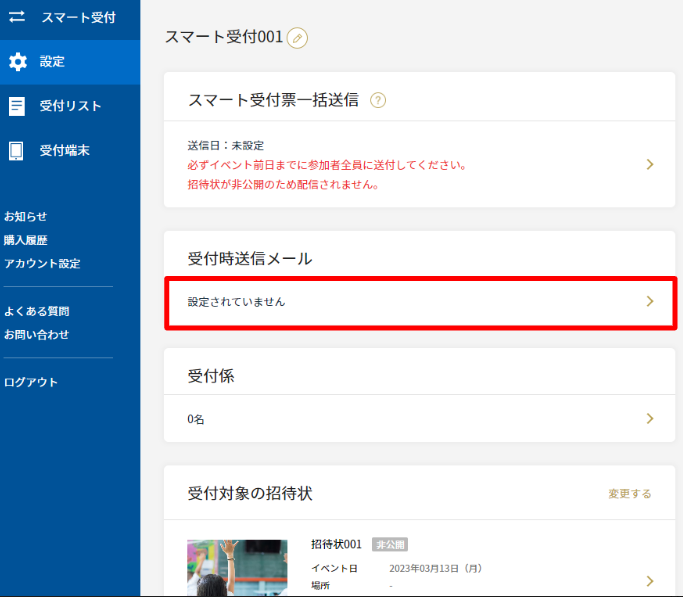The width and height of the screenshot is (683, 597).
Task: Click the 送信日：未設定 text
Action: pyautogui.click(x=226, y=145)
